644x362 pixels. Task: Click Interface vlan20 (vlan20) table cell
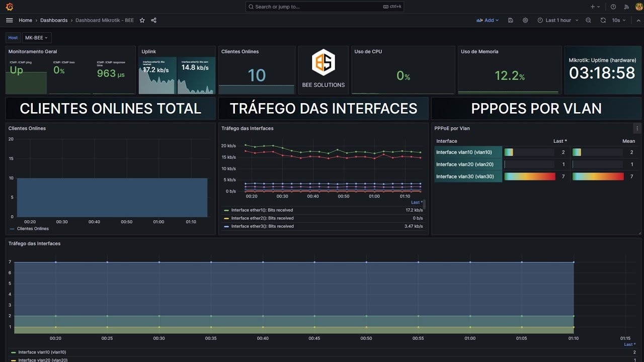coord(468,164)
